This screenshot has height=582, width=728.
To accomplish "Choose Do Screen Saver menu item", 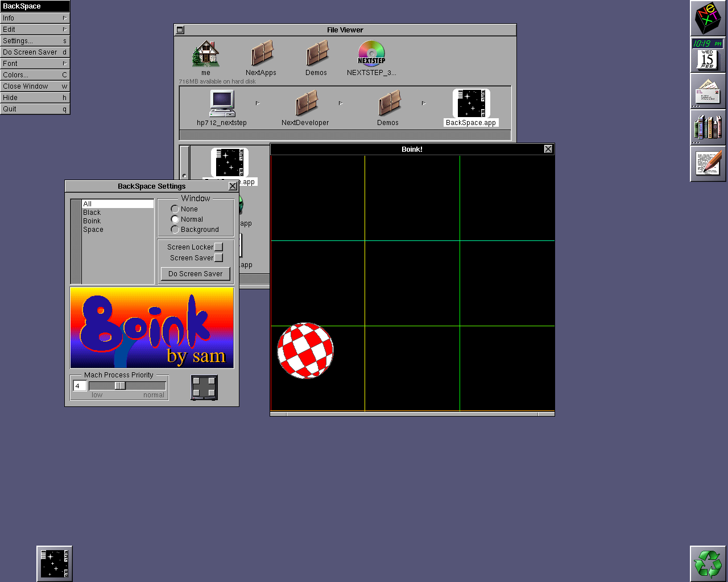I will click(35, 52).
